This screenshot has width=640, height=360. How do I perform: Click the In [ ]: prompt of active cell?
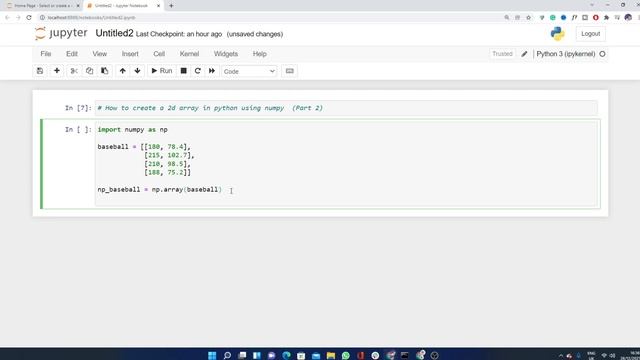coord(78,129)
